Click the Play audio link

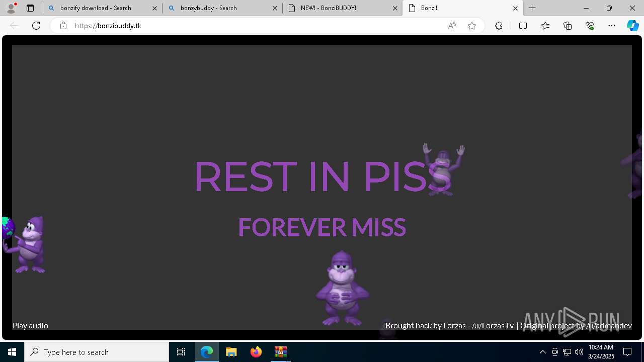[x=30, y=326]
